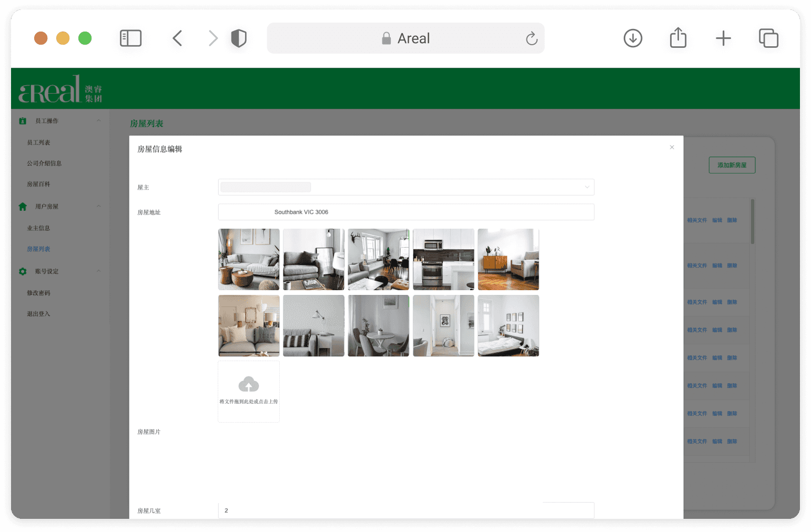The height and width of the screenshot is (532, 811).
Task: Open a new tab with the plus icon
Action: tap(723, 38)
